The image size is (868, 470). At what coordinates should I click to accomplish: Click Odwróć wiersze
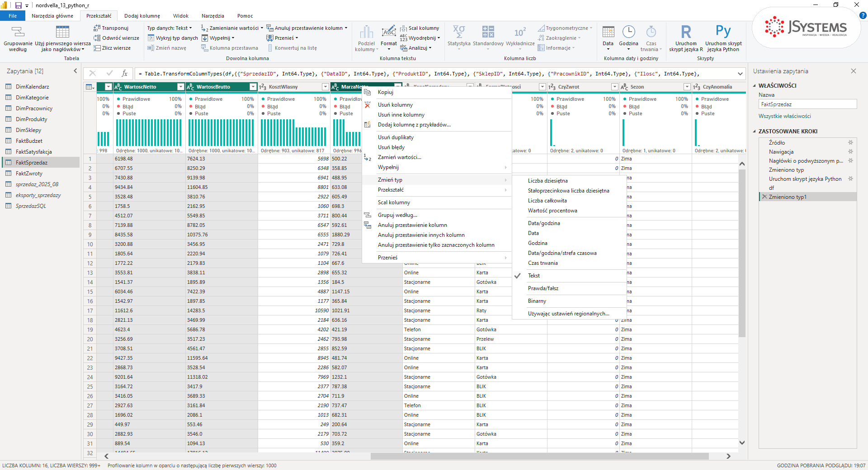117,38
